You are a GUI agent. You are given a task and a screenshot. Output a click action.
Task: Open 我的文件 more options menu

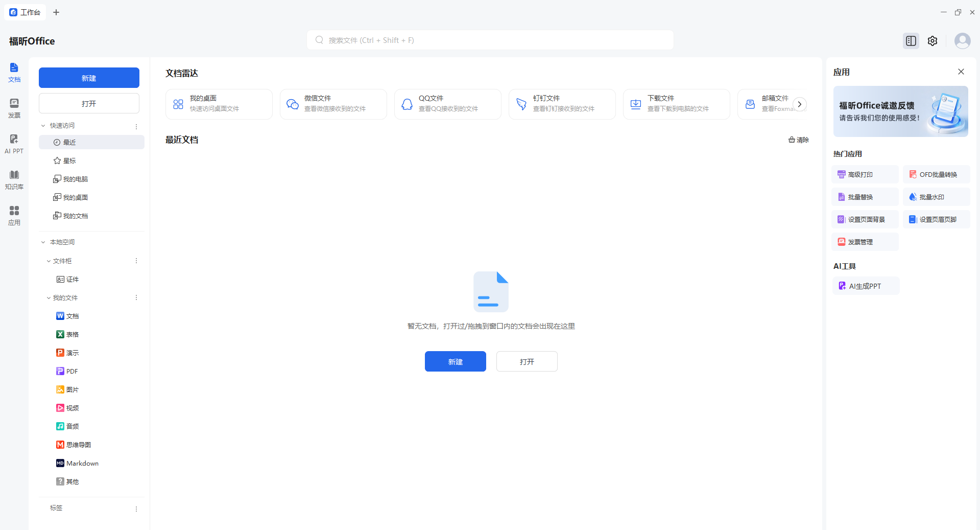(x=136, y=297)
